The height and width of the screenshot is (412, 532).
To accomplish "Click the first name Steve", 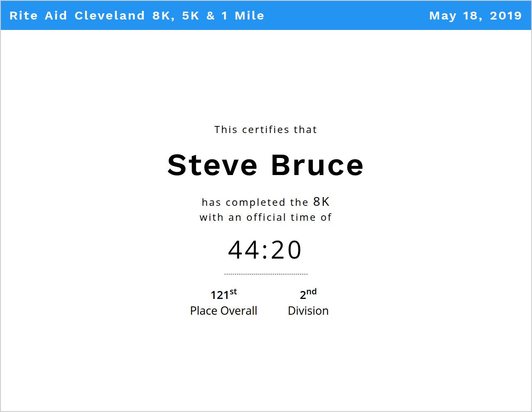I will tap(212, 165).
